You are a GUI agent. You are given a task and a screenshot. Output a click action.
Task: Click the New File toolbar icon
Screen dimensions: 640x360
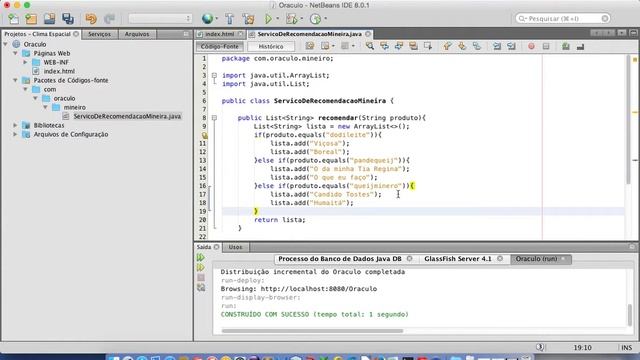13,19
